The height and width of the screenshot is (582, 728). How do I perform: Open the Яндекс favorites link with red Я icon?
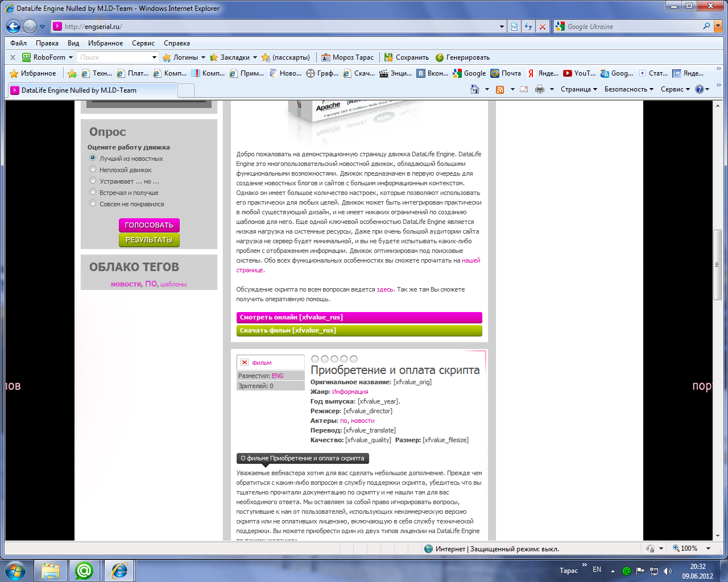[543, 73]
